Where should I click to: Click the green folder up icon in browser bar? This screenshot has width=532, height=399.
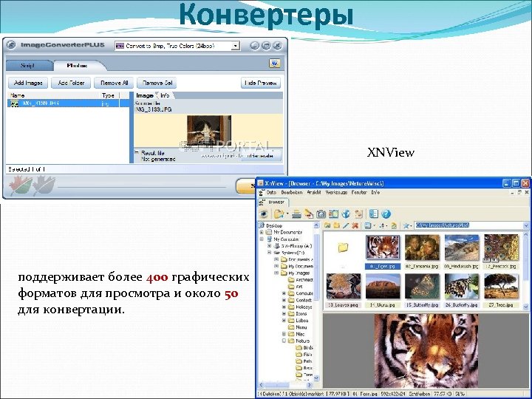coord(327,225)
